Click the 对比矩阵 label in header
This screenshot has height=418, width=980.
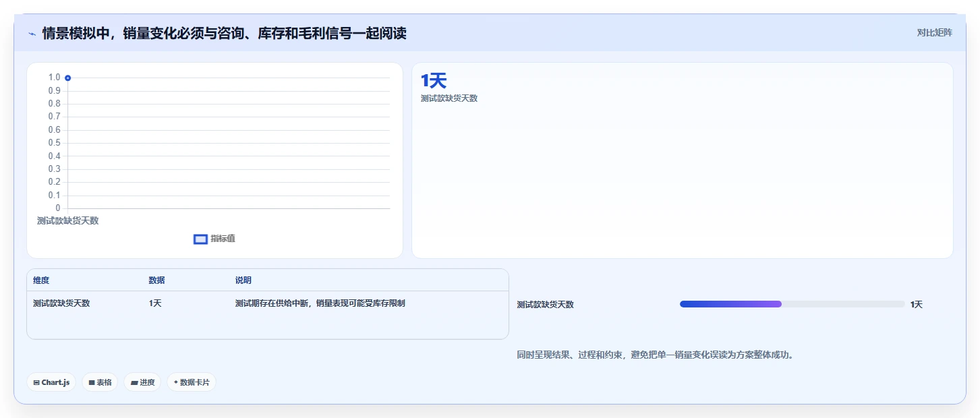[x=934, y=32]
